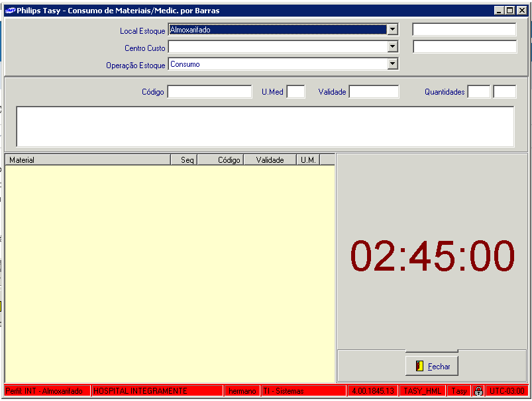Viewport: 532px width, 401px height.
Task: Select the Validade input field
Action: click(374, 92)
